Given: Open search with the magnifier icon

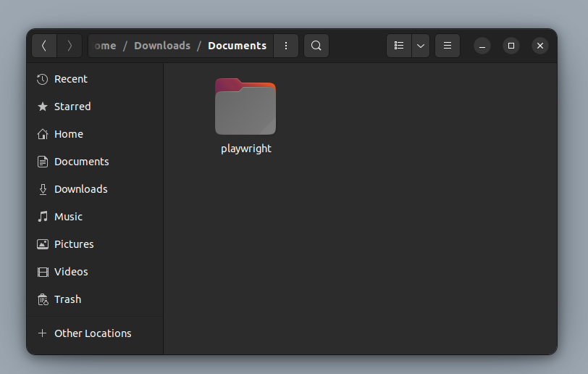Looking at the screenshot, I should pyautogui.click(x=316, y=46).
